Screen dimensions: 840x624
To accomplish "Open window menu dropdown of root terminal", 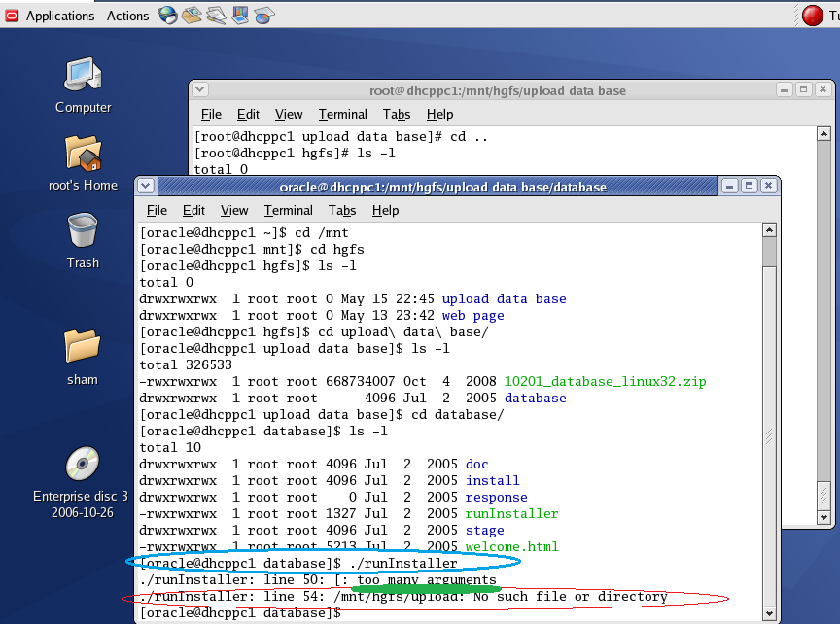I will click(x=199, y=89).
